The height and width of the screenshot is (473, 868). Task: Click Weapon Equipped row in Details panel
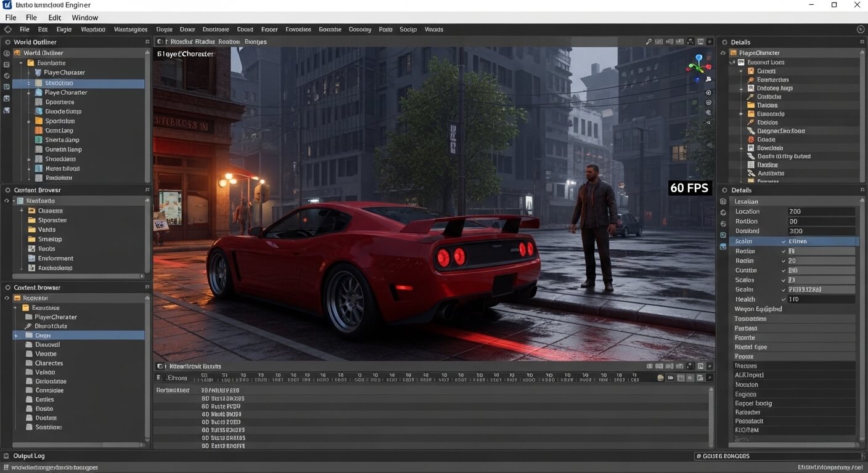coord(758,309)
